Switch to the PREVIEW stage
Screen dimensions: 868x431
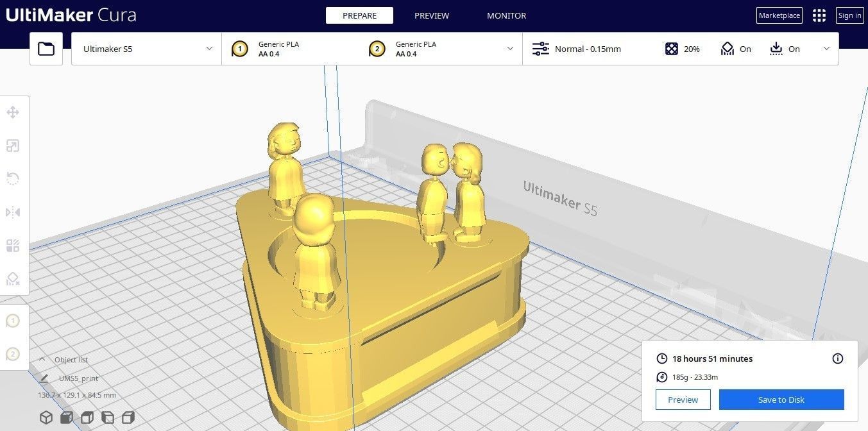pos(432,15)
